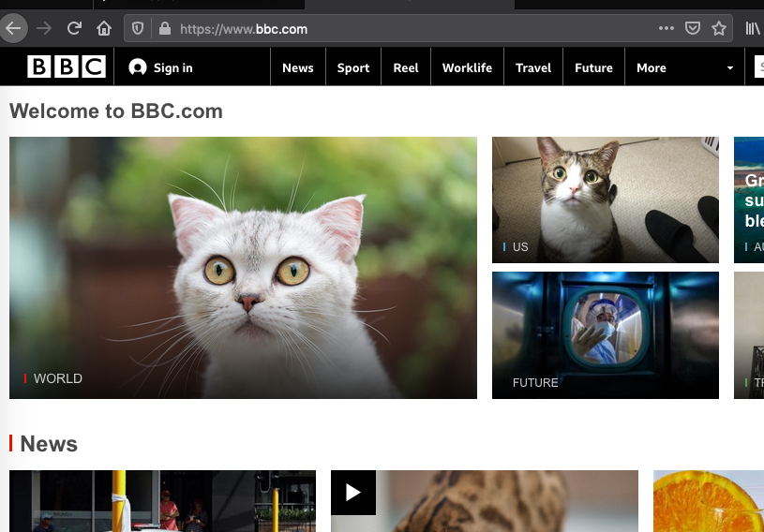Play the leopard-cat news video

click(353, 493)
